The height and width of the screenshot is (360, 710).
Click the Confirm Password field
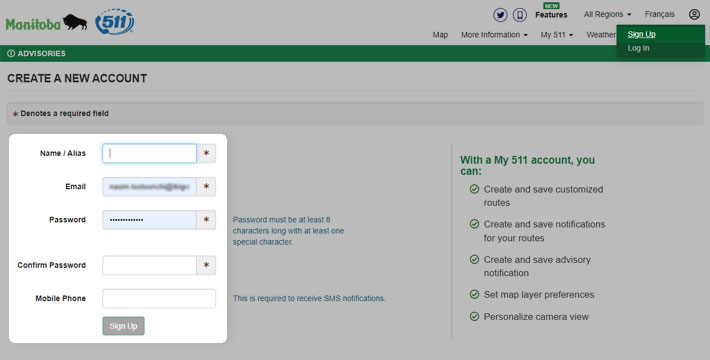(149, 265)
